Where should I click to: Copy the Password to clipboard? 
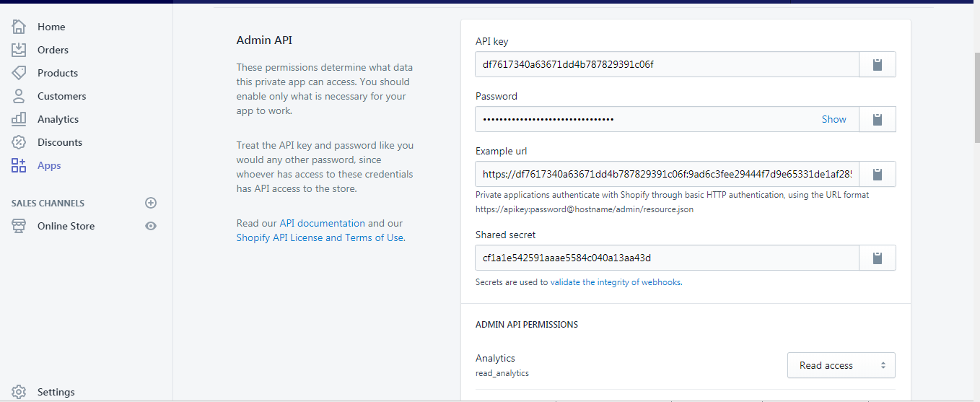(878, 119)
